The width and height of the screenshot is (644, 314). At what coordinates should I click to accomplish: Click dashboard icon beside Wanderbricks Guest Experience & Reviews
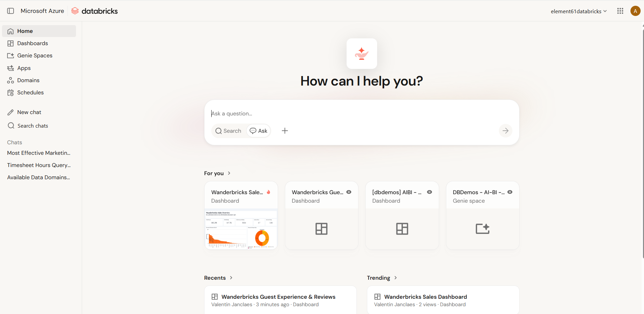coord(215,297)
